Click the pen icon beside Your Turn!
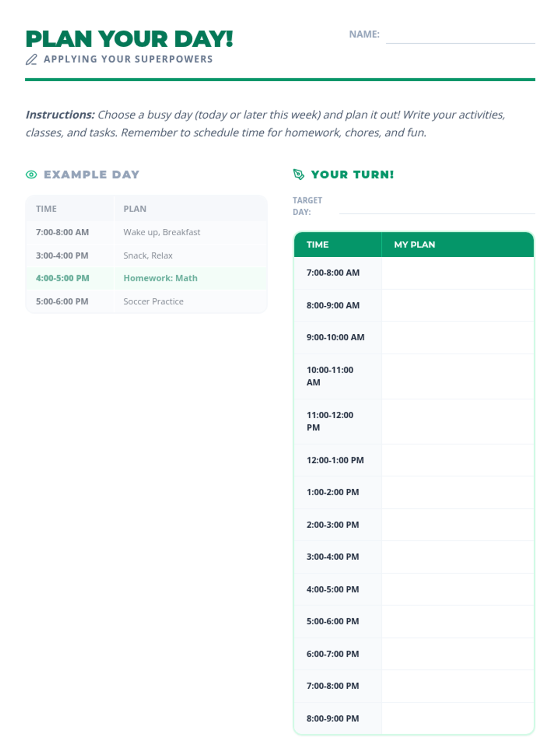560x747 pixels. [x=299, y=175]
